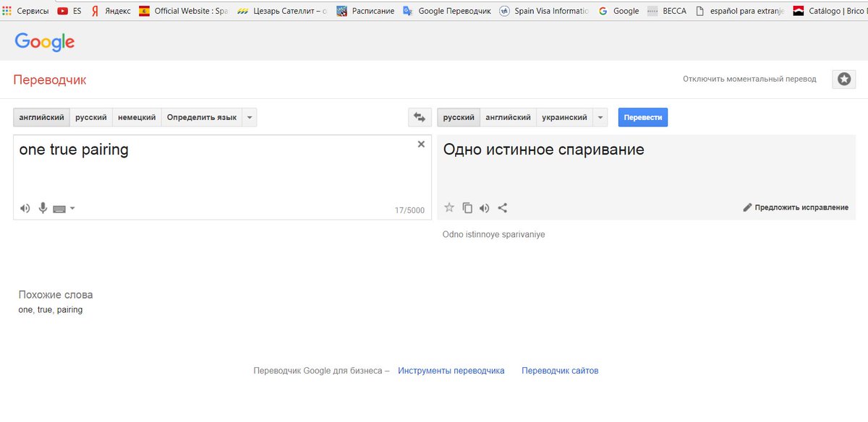Image resolution: width=868 pixels, height=422 pixels.
Task: Open Яндекс bookmark
Action: coord(111,11)
